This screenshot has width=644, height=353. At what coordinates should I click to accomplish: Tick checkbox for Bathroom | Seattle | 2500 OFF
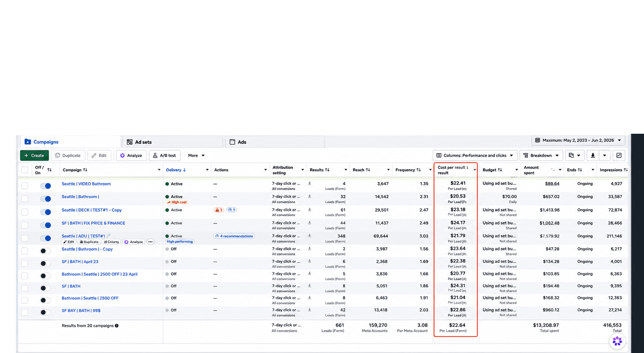point(25,300)
